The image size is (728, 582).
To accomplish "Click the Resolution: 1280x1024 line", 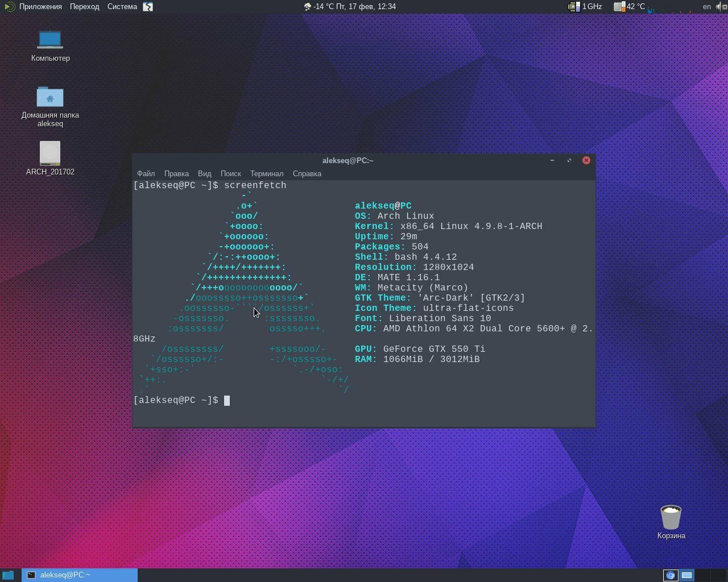I will click(x=414, y=267).
